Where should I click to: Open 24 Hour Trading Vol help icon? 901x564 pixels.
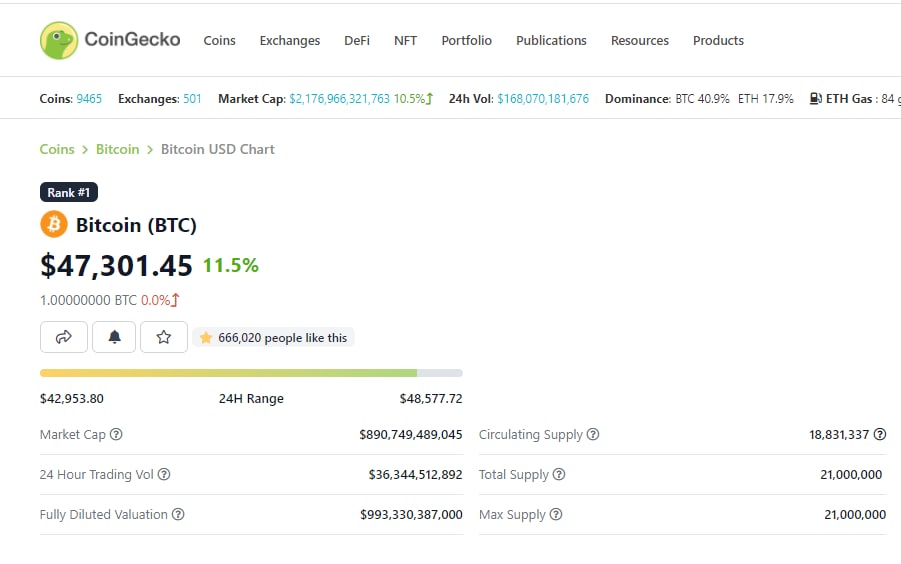click(x=164, y=474)
